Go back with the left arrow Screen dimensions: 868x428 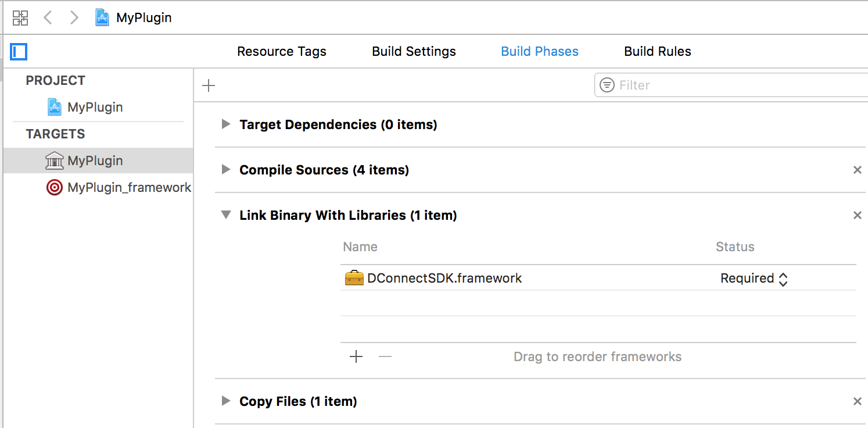[x=48, y=18]
